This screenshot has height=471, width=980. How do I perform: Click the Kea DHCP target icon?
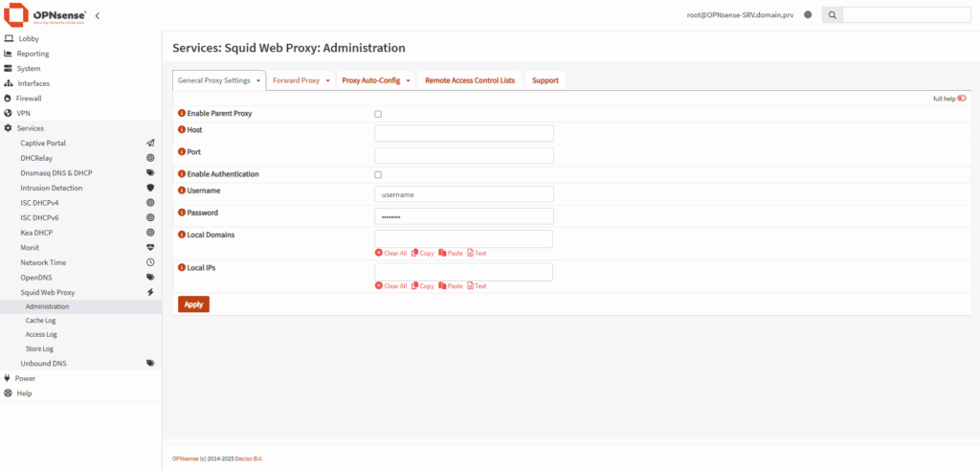[x=150, y=233]
